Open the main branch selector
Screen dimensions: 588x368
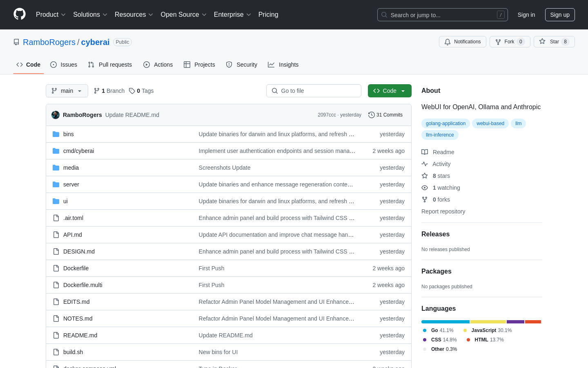(67, 91)
